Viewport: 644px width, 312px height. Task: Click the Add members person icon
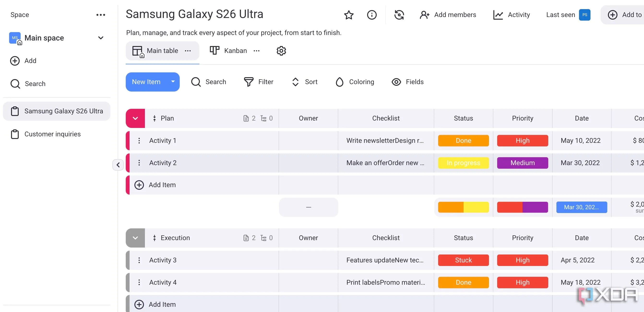tap(424, 15)
